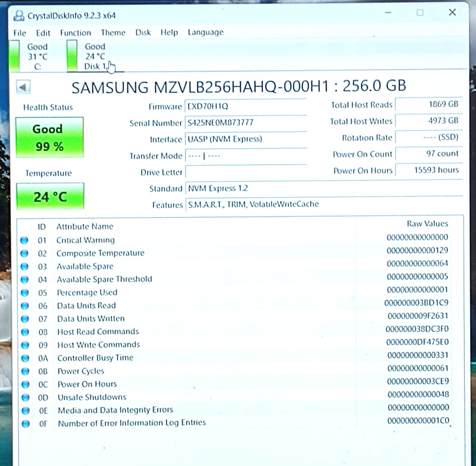
Task: Click the empty Drive Letter field
Action: (246, 172)
